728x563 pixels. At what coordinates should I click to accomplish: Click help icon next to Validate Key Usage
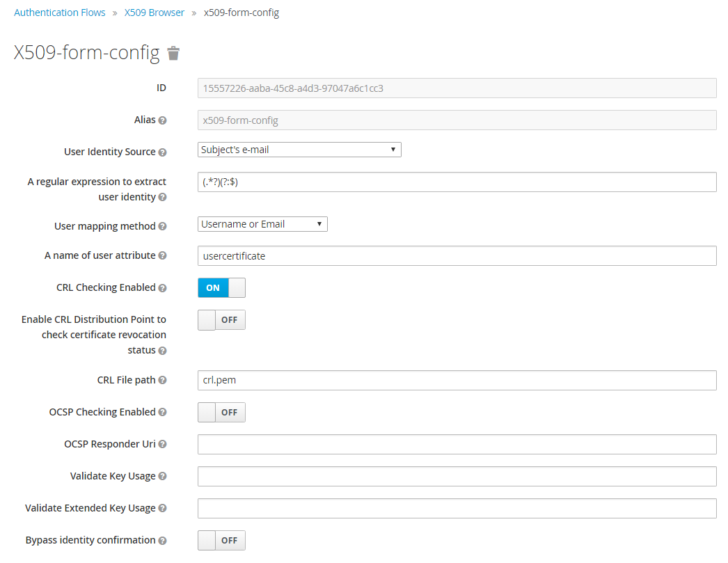[162, 477]
